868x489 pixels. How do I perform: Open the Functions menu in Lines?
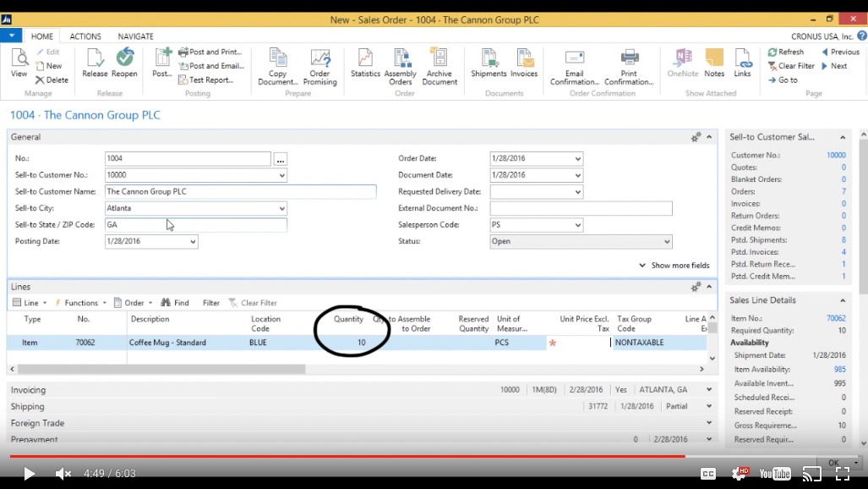click(x=80, y=303)
